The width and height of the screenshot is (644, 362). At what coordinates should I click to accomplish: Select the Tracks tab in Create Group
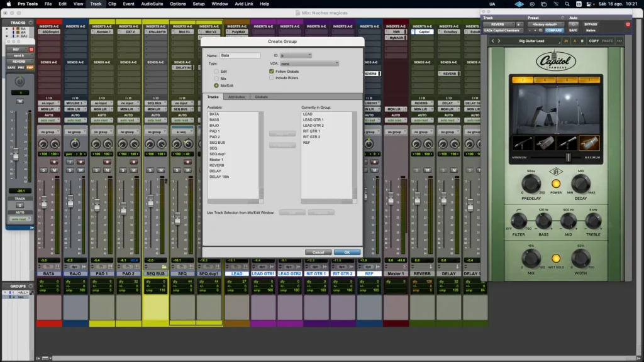point(213,97)
